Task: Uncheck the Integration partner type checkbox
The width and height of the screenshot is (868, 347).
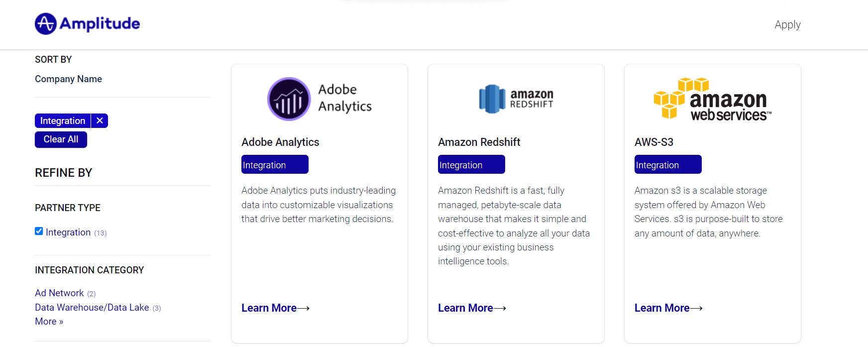Action: tap(39, 231)
